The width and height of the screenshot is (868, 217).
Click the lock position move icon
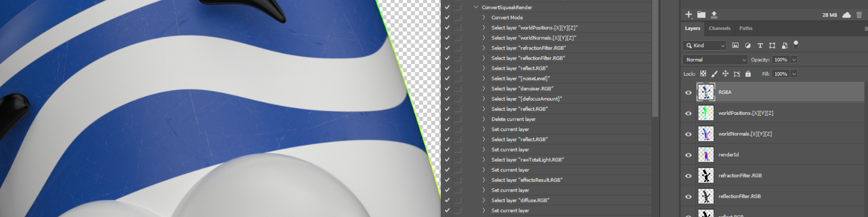coord(726,74)
